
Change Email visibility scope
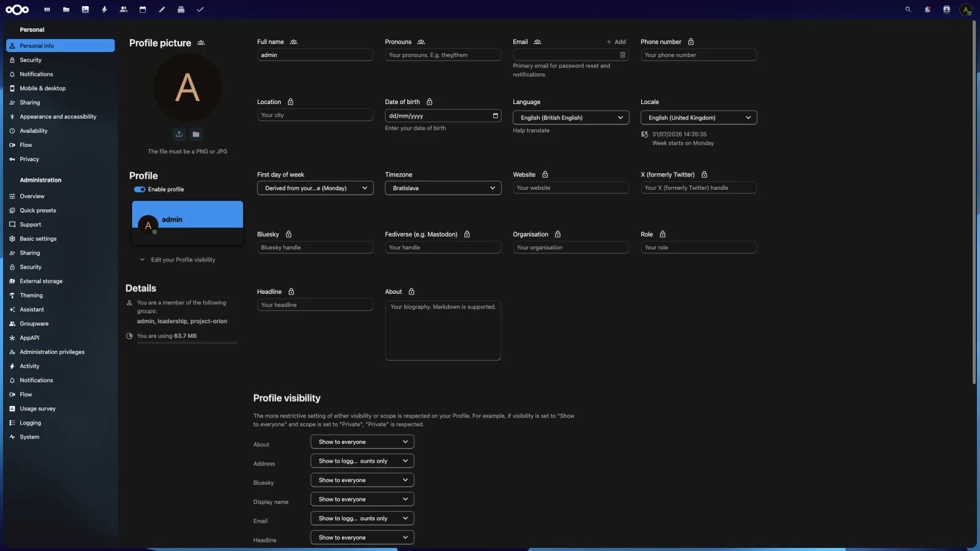[x=537, y=42]
